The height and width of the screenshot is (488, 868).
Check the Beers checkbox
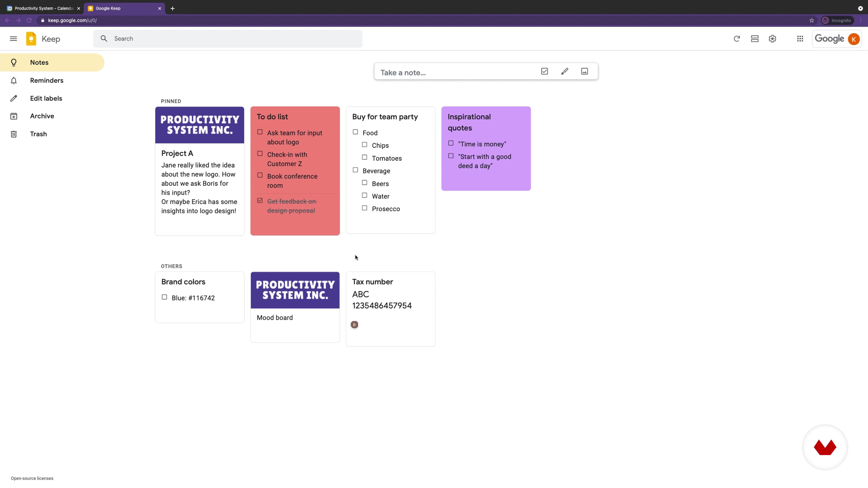(x=365, y=183)
